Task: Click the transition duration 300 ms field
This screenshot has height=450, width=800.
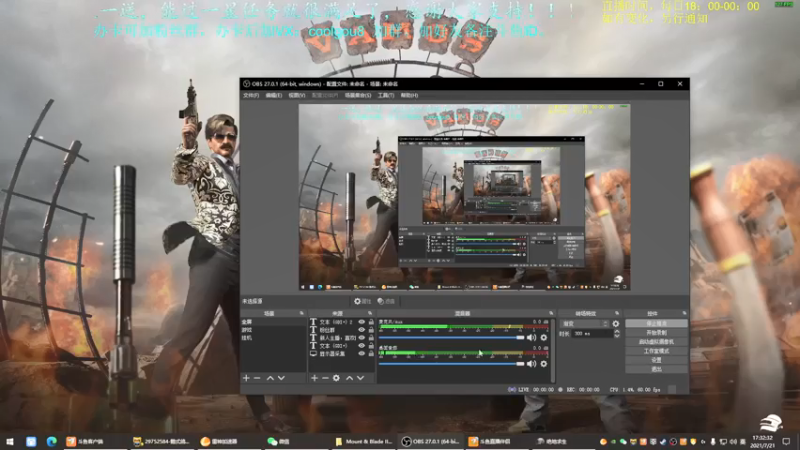Action: click(x=592, y=334)
